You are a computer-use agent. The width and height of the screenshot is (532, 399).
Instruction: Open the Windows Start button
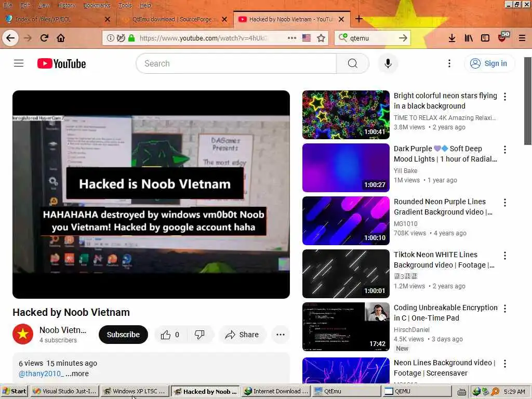tap(14, 392)
